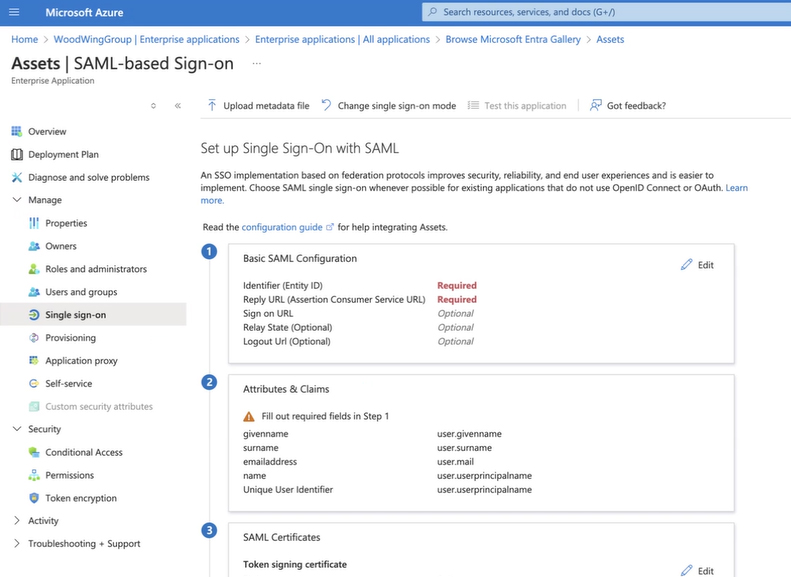Image resolution: width=791 pixels, height=577 pixels.
Task: Click in the search resources field
Action: point(605,12)
